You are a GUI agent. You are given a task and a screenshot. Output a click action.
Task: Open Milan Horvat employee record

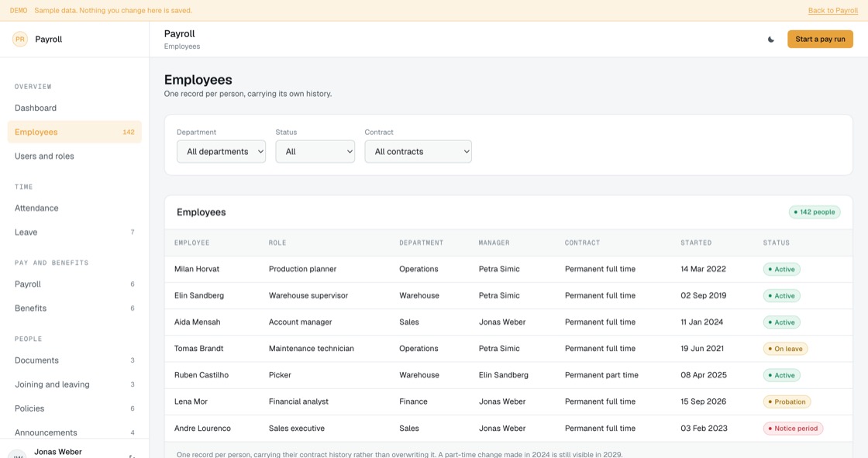197,269
